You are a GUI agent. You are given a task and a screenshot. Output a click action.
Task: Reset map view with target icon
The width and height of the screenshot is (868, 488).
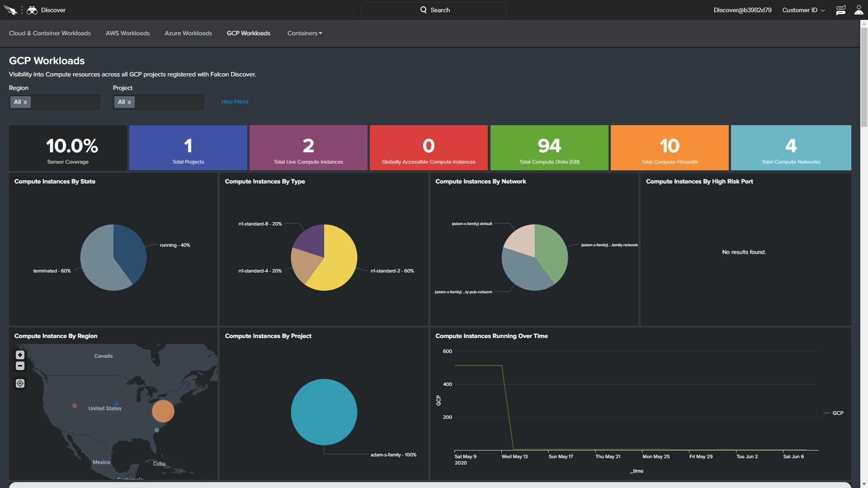coord(20,383)
